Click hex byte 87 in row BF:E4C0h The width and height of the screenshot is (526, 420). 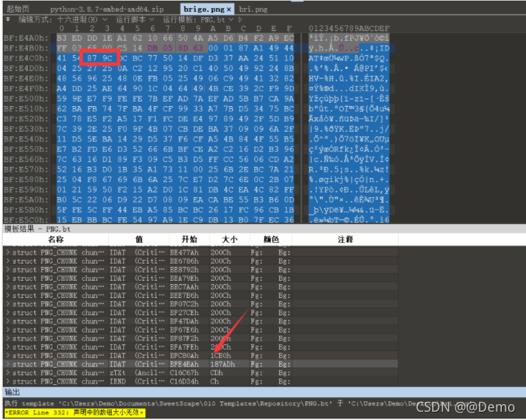(x=92, y=58)
